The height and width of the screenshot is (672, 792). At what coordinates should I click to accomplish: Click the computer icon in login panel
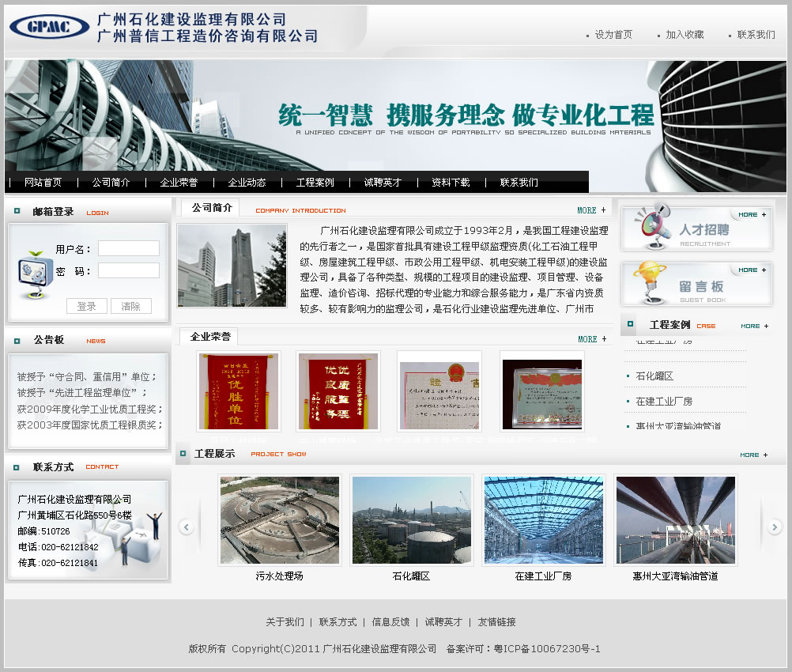(x=35, y=274)
